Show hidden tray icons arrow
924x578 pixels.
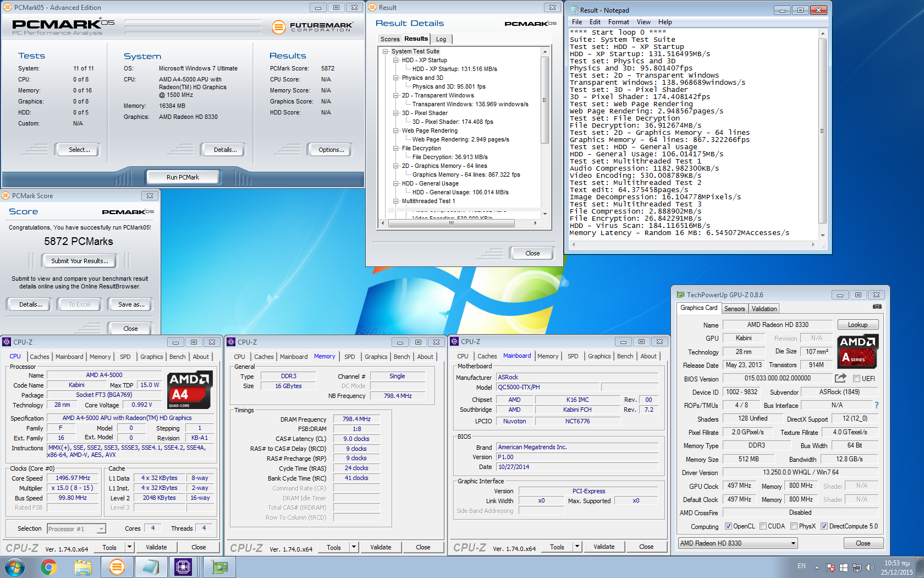(817, 568)
